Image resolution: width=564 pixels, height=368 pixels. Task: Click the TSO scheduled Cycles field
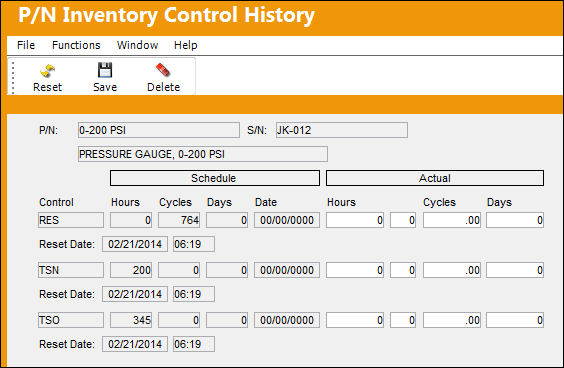[x=179, y=320]
